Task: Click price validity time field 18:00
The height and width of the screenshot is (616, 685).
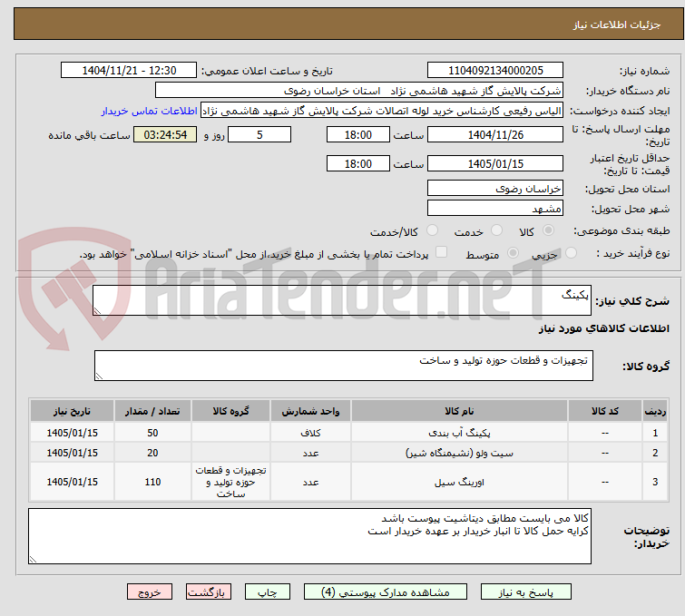Action: (358, 164)
